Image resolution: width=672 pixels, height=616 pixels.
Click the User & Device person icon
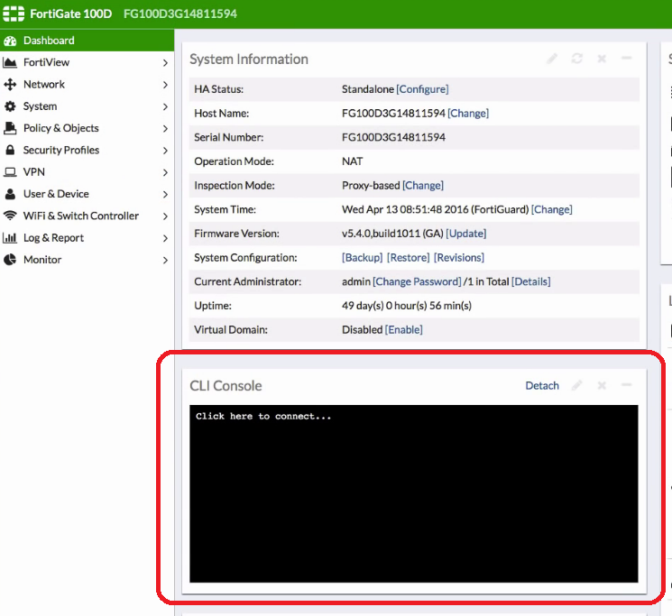click(x=10, y=194)
